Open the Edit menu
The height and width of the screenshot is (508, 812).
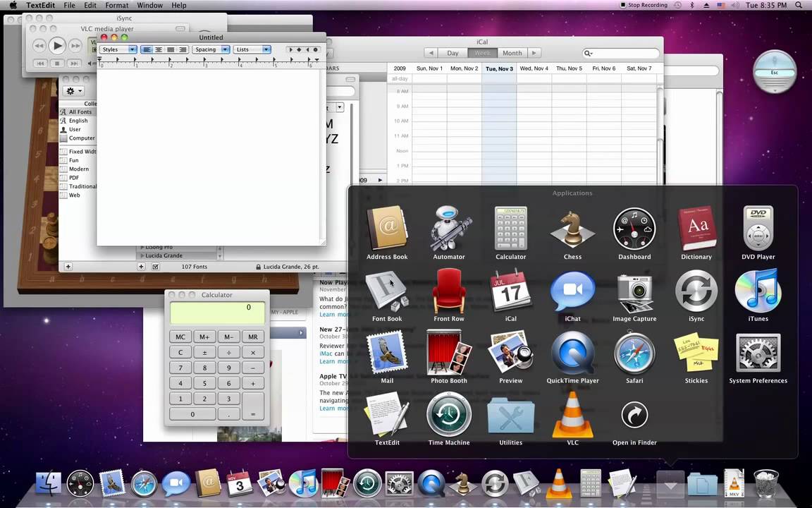coord(90,5)
